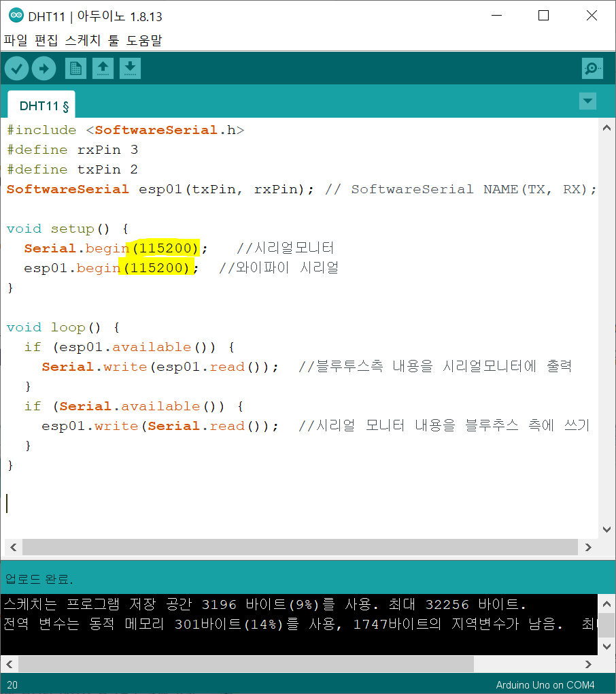Click 'esp01(txPin, rxPin);' in the code
616x694 pixels.
(226, 189)
